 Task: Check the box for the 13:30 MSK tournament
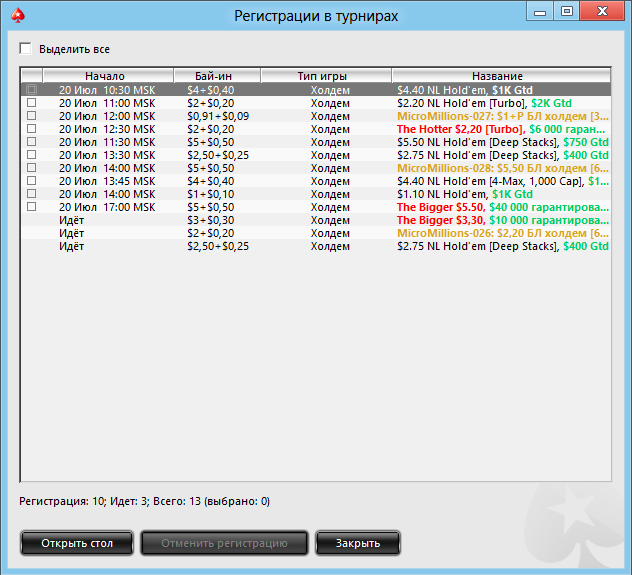click(31, 155)
